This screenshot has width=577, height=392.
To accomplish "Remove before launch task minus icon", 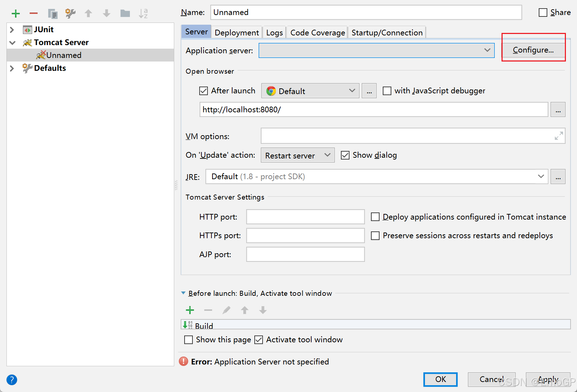I will click(208, 310).
